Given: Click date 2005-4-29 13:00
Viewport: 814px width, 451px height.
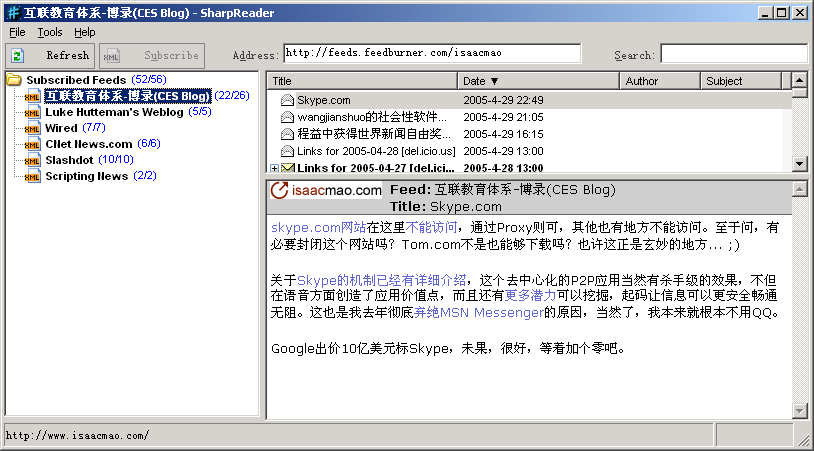Looking at the screenshot, I should coord(504,152).
